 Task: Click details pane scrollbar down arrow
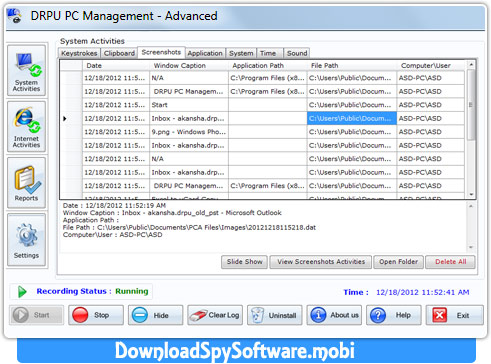tap(471, 247)
